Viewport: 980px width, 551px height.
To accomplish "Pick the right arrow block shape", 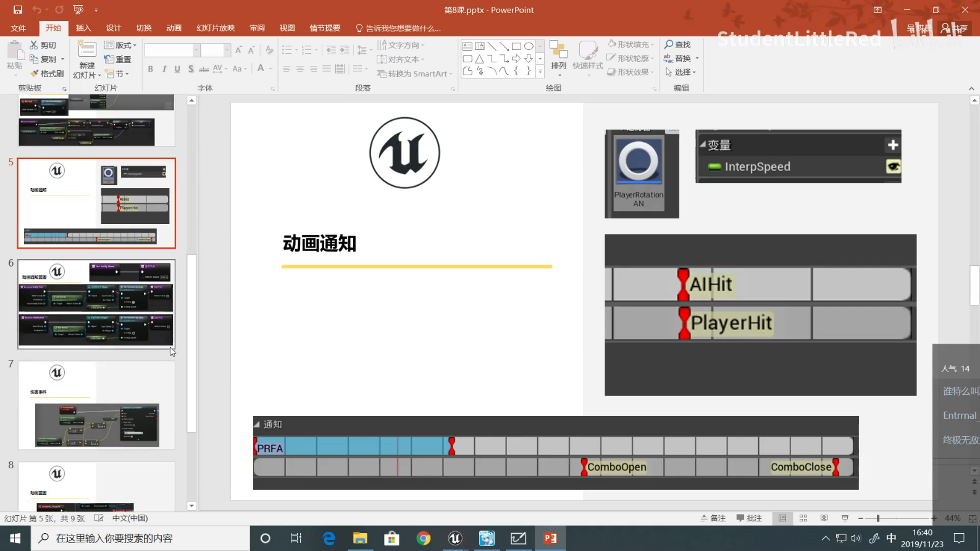I will click(x=516, y=59).
